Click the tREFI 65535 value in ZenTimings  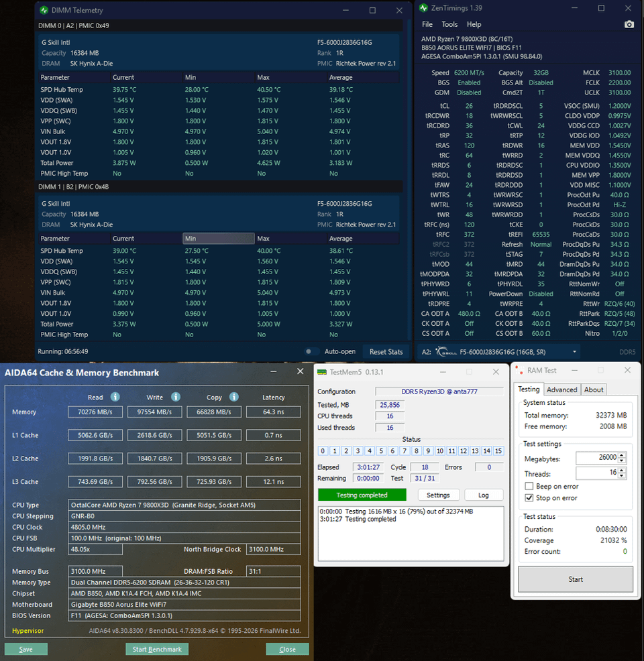(541, 235)
